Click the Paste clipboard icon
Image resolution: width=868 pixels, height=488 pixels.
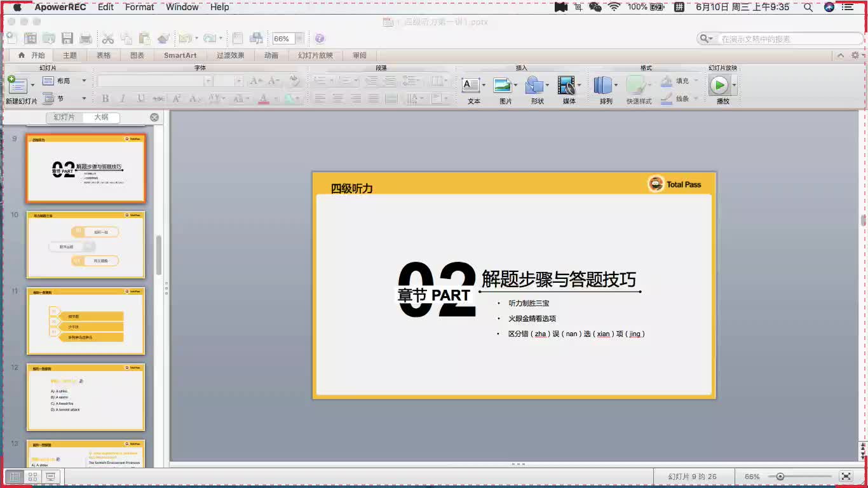tap(145, 38)
